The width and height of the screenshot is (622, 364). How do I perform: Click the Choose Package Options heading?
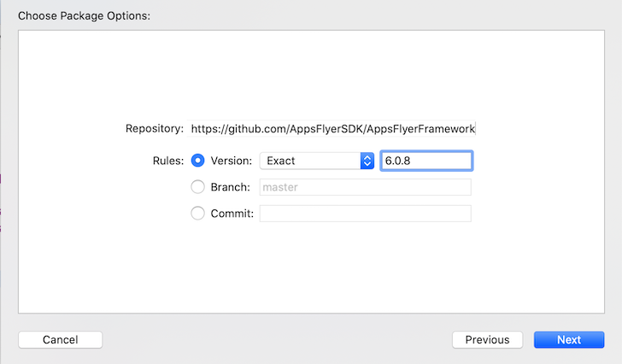[x=84, y=16]
